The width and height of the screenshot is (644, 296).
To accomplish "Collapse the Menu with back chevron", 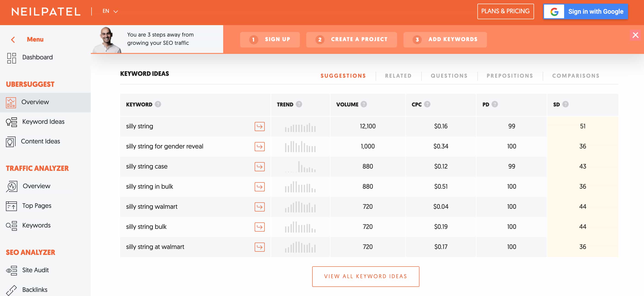I will (x=13, y=40).
